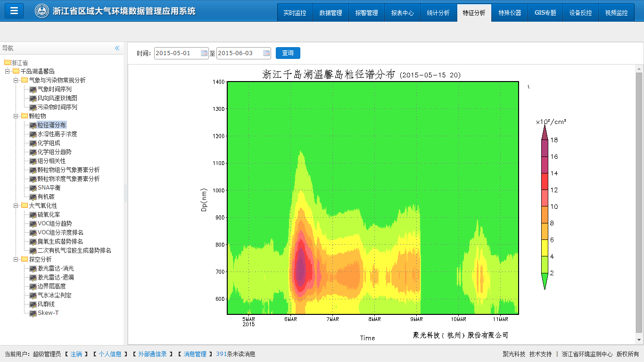The height and width of the screenshot is (362, 644).
Task: Select 水溶性离子浓度 in the tree
Action: pyautogui.click(x=57, y=134)
